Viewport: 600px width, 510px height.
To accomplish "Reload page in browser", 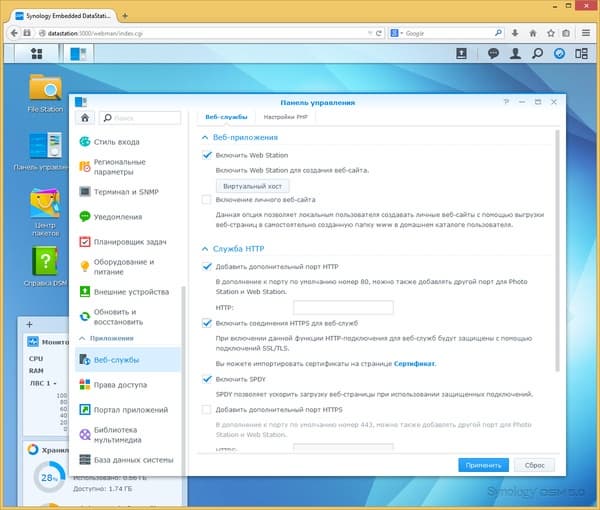I will (x=378, y=33).
